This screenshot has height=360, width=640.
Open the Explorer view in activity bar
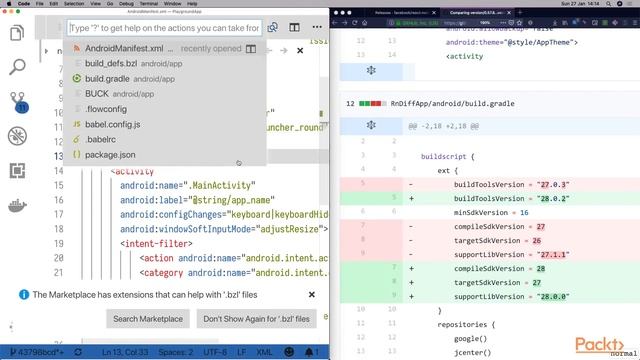(17, 33)
